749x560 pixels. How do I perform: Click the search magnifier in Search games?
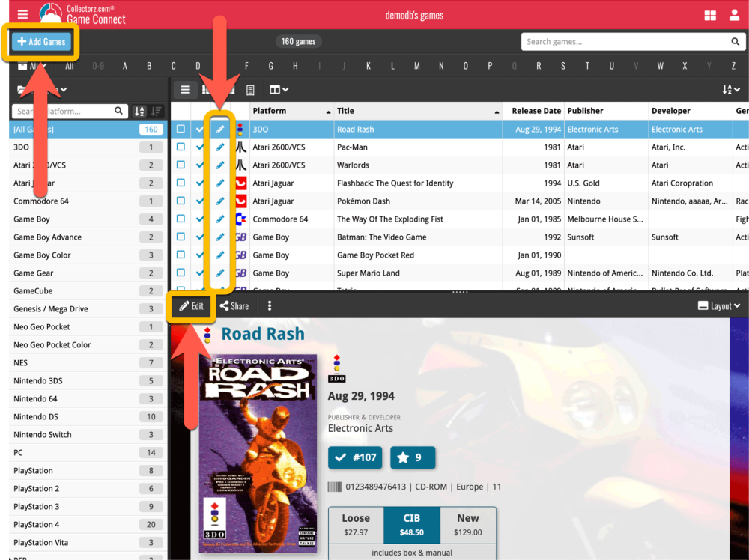[x=735, y=41]
